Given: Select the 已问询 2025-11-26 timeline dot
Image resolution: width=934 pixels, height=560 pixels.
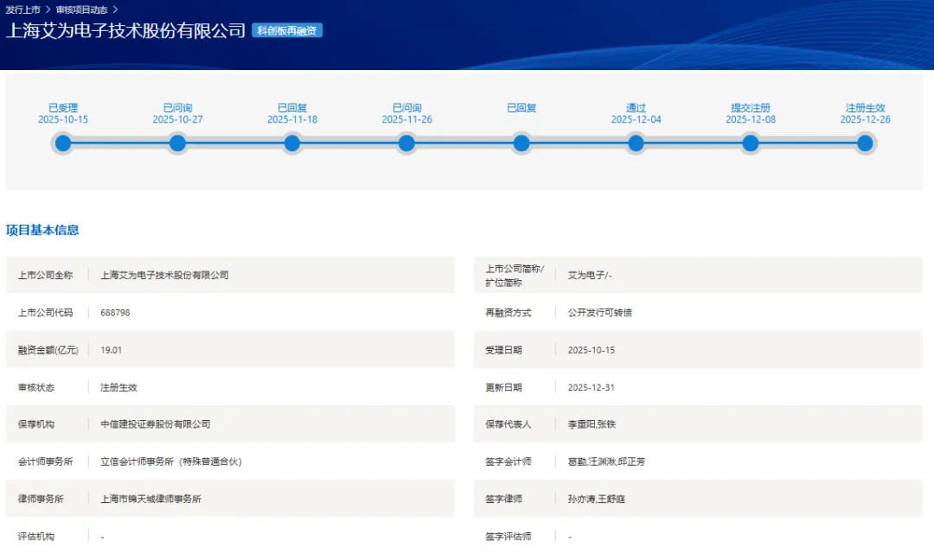Looking at the screenshot, I should point(406,143).
